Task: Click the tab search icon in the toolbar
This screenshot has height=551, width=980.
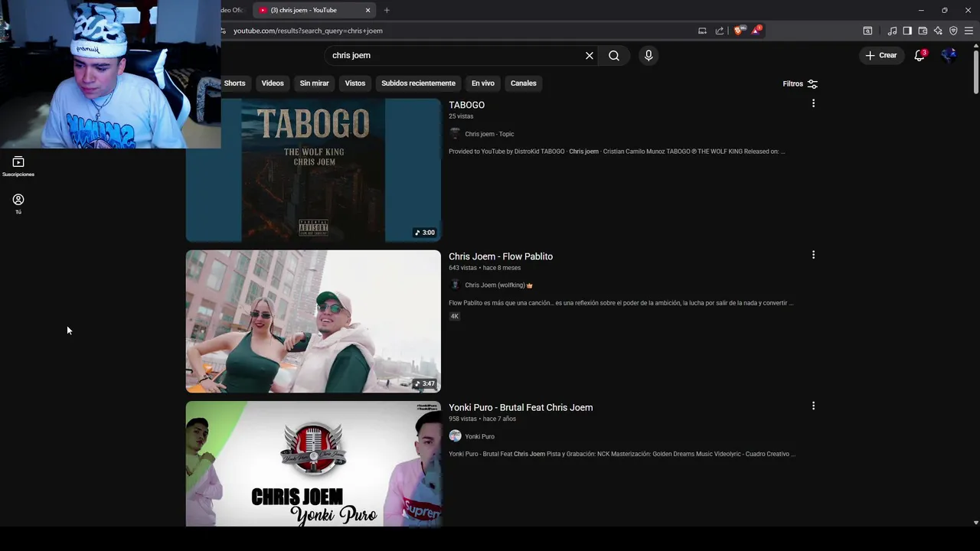Action: (867, 31)
